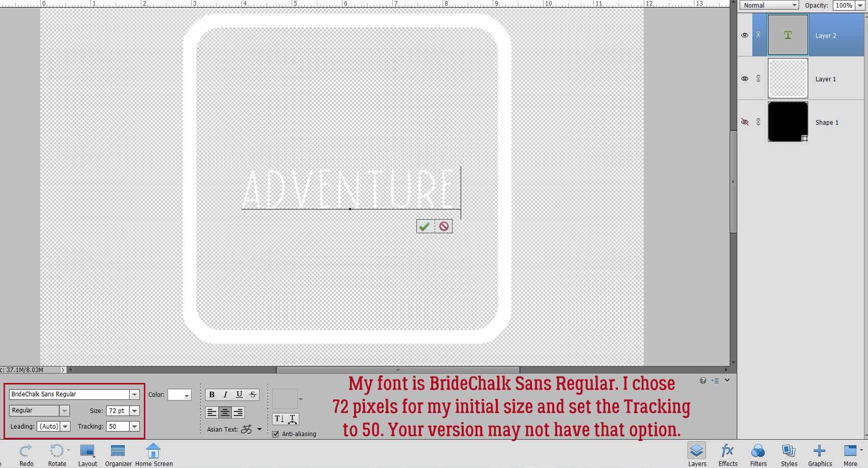Apply Bold style to text
Viewport: 868px width, 468px height.
click(x=212, y=395)
